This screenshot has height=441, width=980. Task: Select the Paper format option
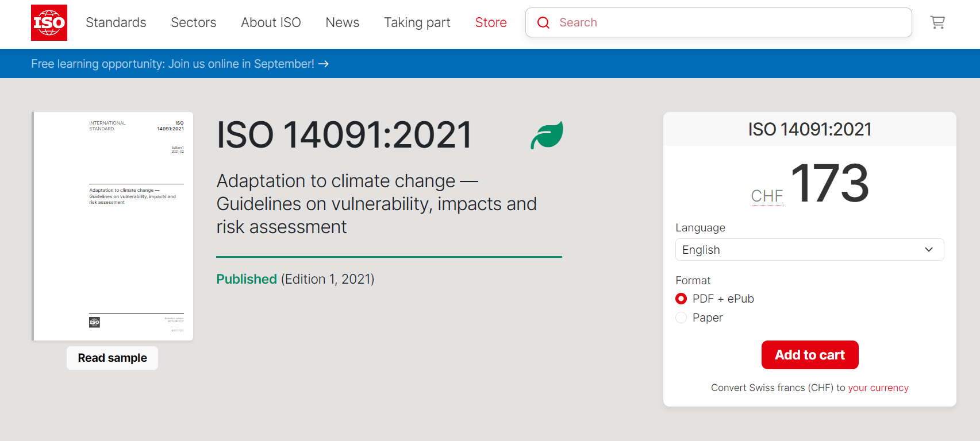[681, 318]
